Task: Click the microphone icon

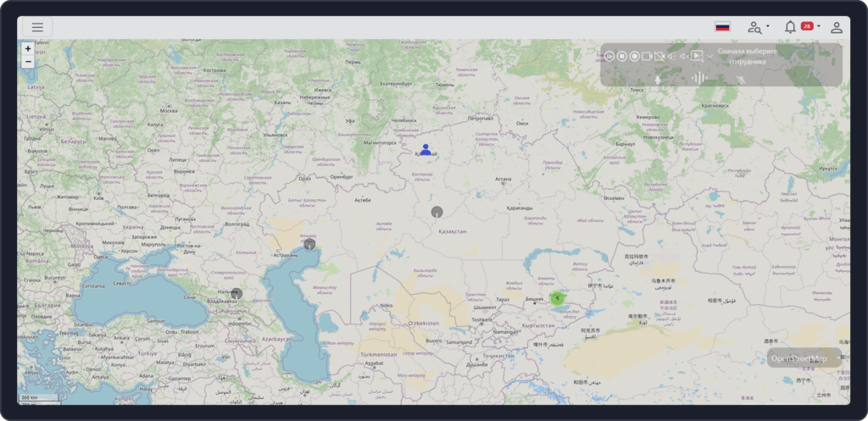Action: pos(657,80)
